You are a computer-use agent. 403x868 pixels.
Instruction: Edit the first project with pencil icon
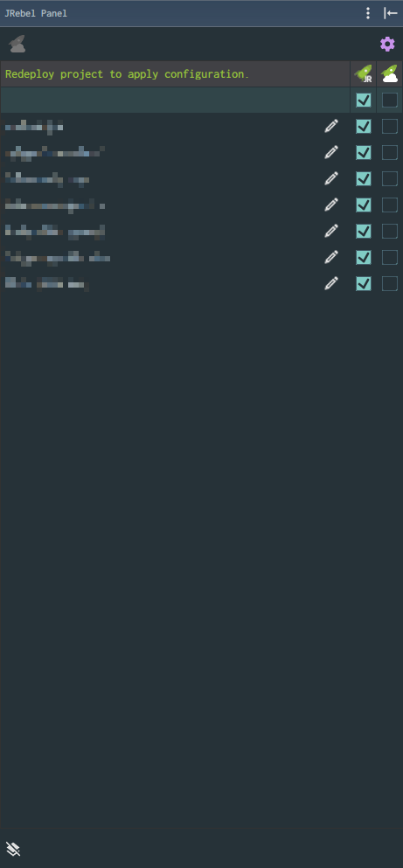tap(331, 126)
